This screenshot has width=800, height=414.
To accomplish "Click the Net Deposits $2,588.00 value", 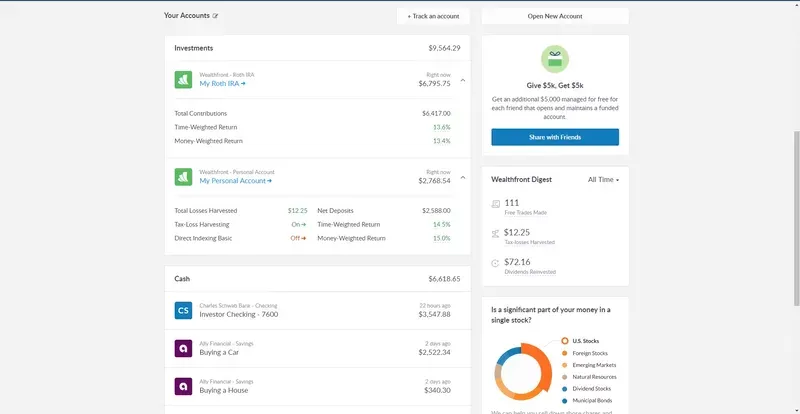I will tap(436, 210).
